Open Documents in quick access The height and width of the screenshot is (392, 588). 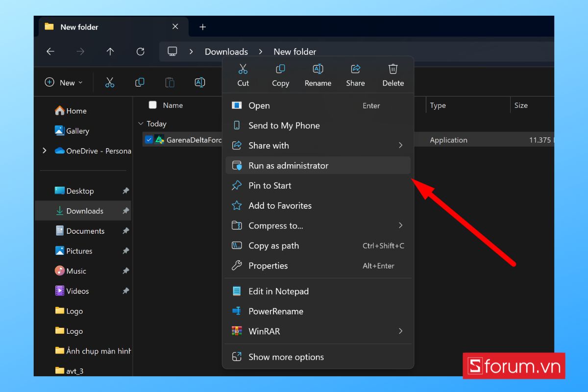pyautogui.click(x=80, y=231)
